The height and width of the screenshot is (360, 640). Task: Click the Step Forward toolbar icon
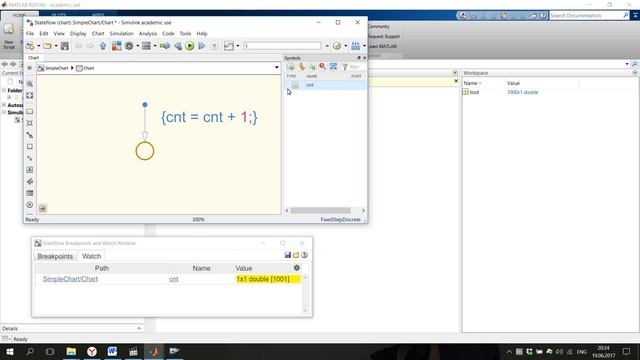click(202, 46)
